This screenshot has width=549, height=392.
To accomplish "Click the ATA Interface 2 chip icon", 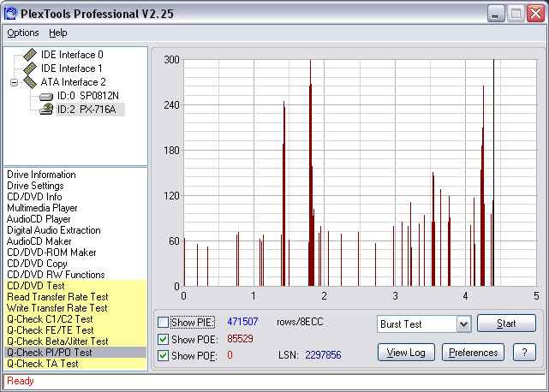I will pos(30,82).
